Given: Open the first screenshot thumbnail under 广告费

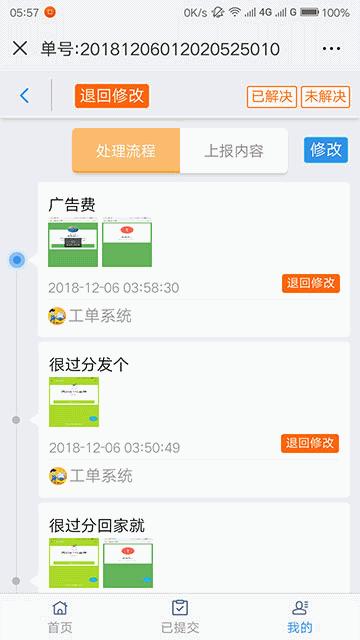Looking at the screenshot, I should click(73, 242).
